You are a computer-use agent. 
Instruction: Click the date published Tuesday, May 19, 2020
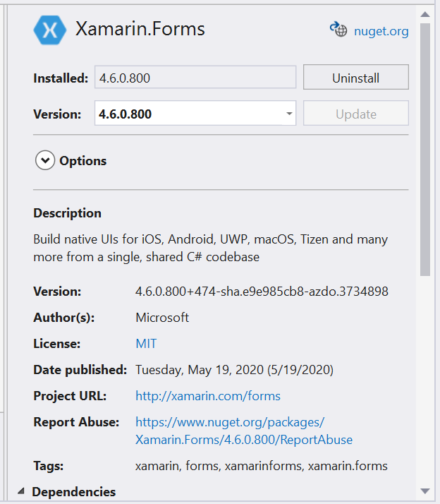tap(234, 370)
